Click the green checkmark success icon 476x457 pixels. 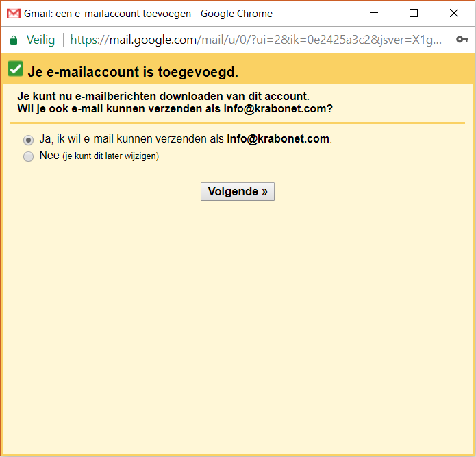pyautogui.click(x=15, y=69)
